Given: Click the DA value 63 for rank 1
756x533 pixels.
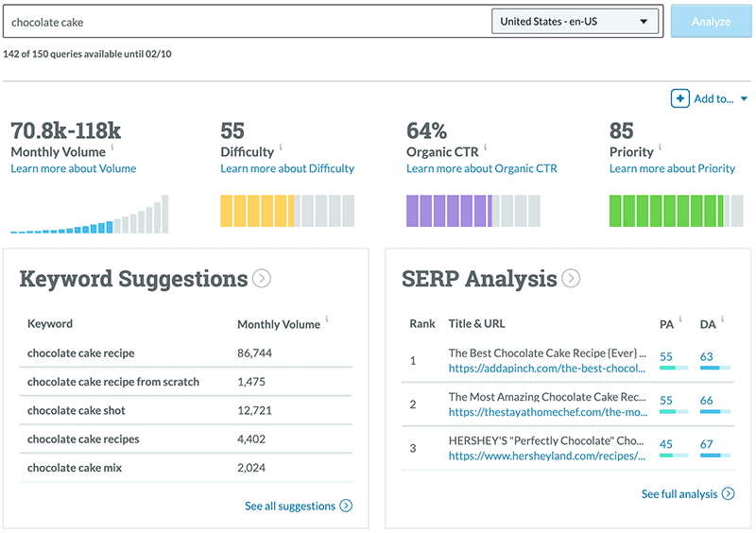Looking at the screenshot, I should pyautogui.click(x=706, y=356).
